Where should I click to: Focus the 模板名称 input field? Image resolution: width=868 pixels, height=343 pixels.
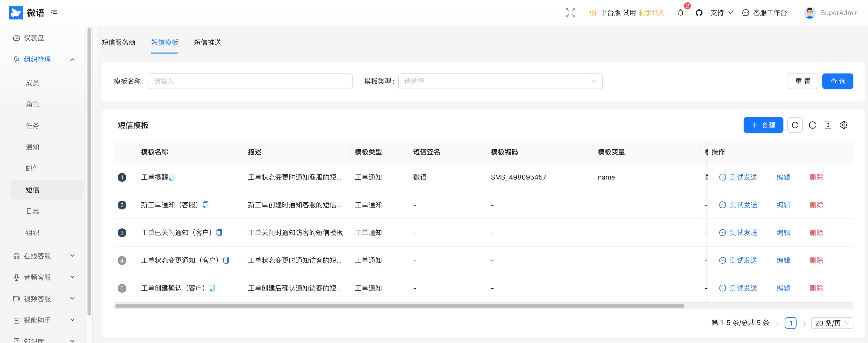coord(250,81)
